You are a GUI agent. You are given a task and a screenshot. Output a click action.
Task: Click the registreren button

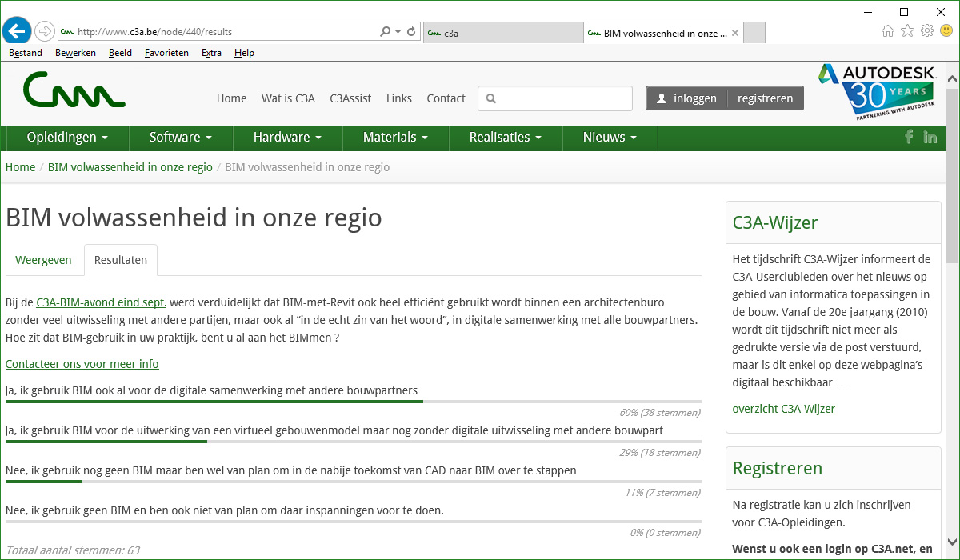pos(766,98)
